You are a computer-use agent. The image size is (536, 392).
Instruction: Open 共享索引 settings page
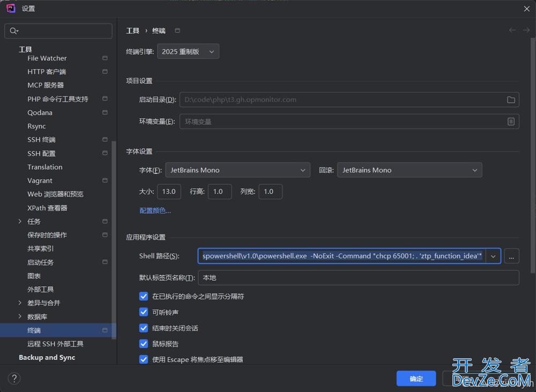click(x=40, y=248)
